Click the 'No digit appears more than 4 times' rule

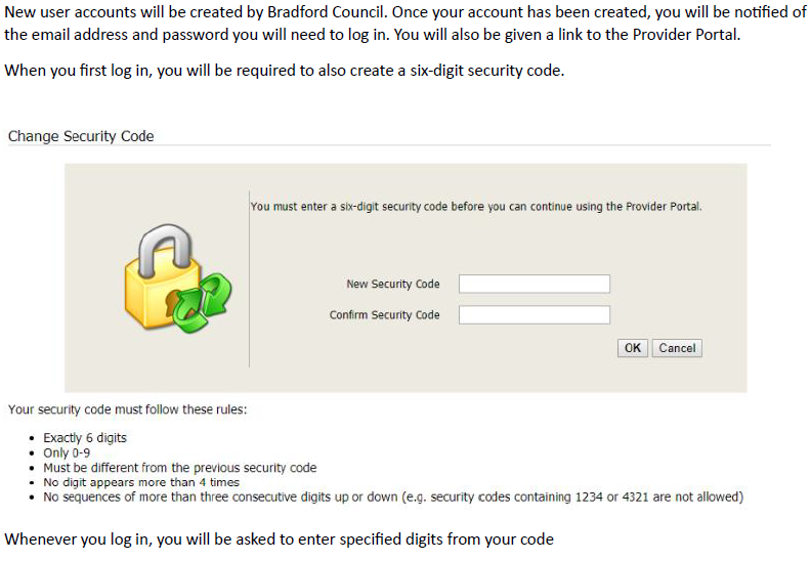[x=141, y=482]
